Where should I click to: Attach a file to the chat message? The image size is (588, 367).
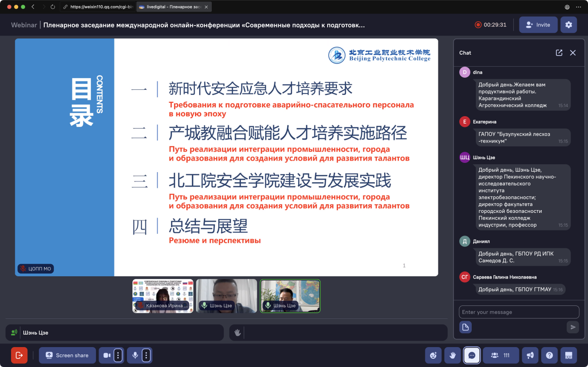[x=465, y=327]
